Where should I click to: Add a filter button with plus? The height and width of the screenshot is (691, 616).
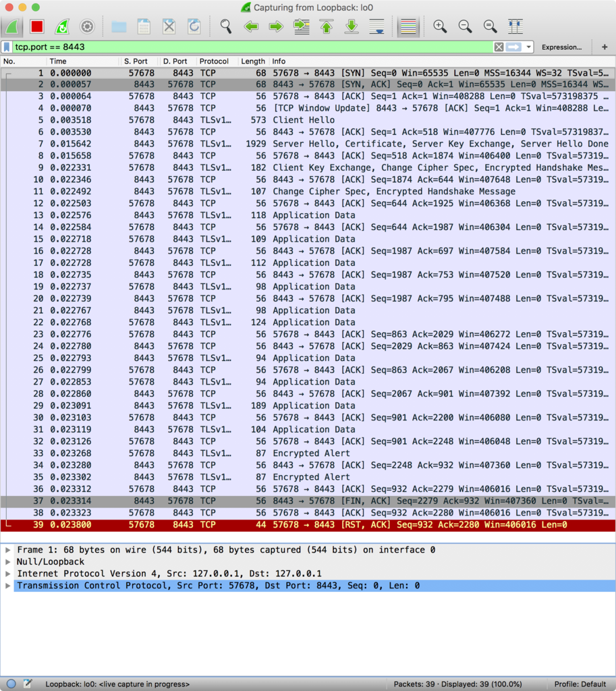(x=605, y=47)
